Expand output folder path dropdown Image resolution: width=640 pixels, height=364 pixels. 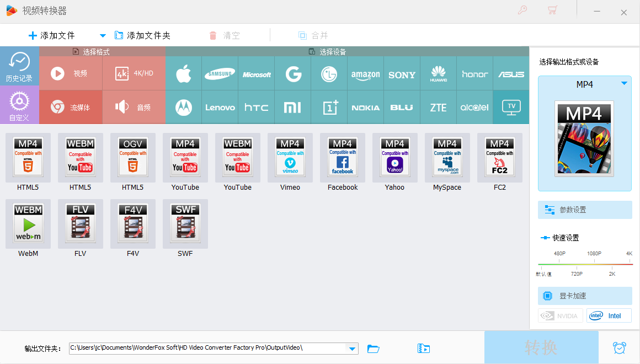(352, 349)
